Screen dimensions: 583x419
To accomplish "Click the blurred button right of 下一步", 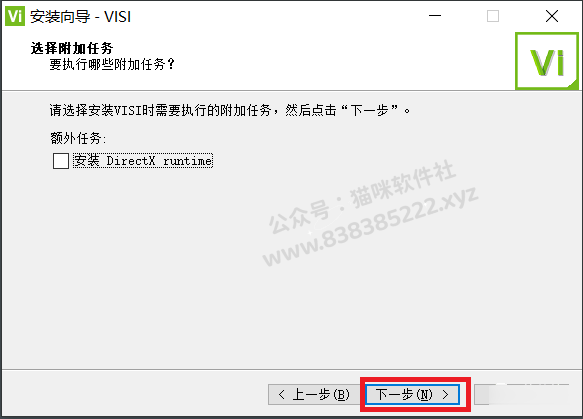I will click(x=522, y=394).
